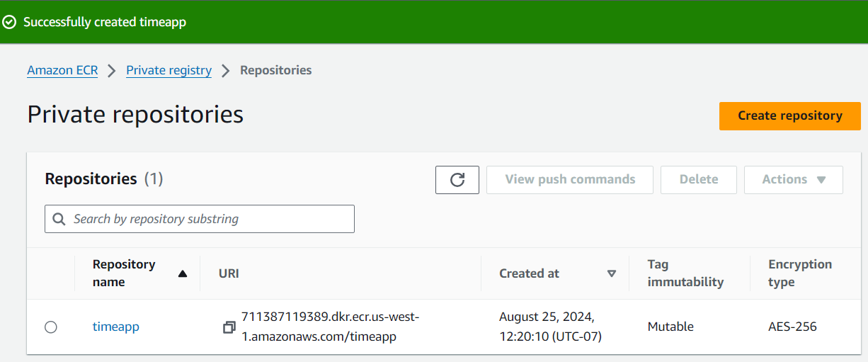
Task: Click the URI column header
Action: point(229,273)
